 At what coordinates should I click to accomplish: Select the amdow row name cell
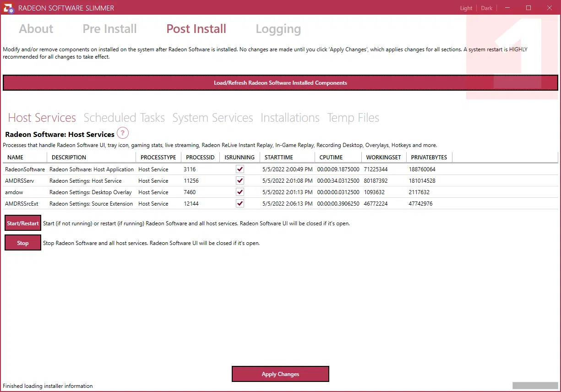coord(14,192)
